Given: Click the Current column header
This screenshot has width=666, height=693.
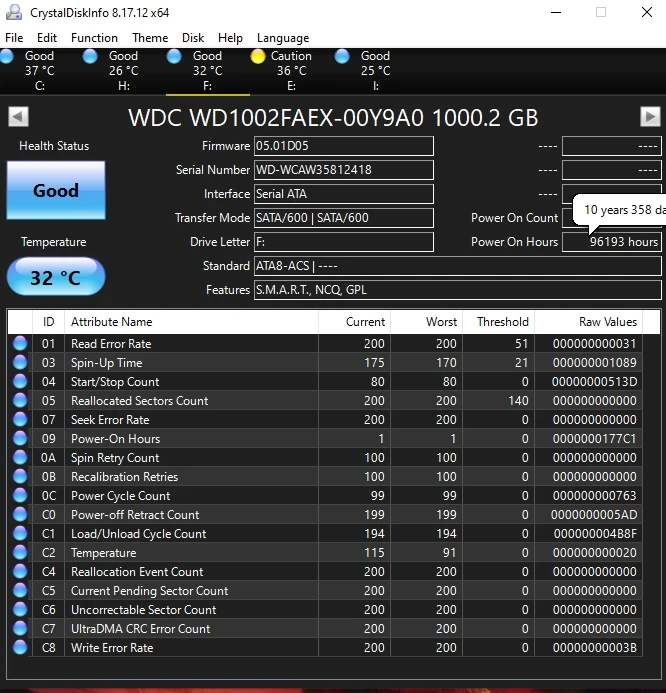Looking at the screenshot, I should 354,322.
